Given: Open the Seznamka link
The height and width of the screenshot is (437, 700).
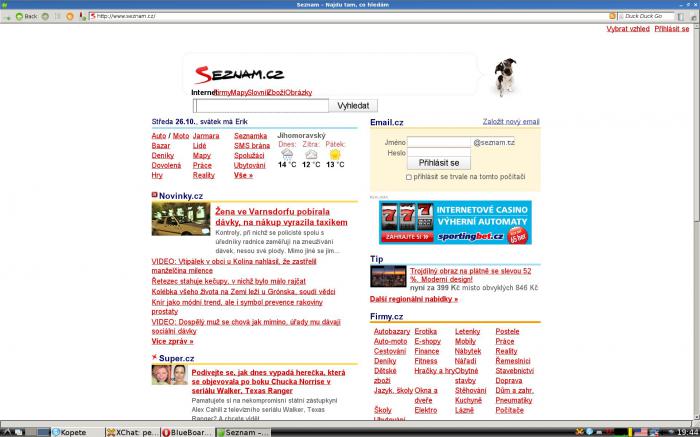Looking at the screenshot, I should 250,136.
